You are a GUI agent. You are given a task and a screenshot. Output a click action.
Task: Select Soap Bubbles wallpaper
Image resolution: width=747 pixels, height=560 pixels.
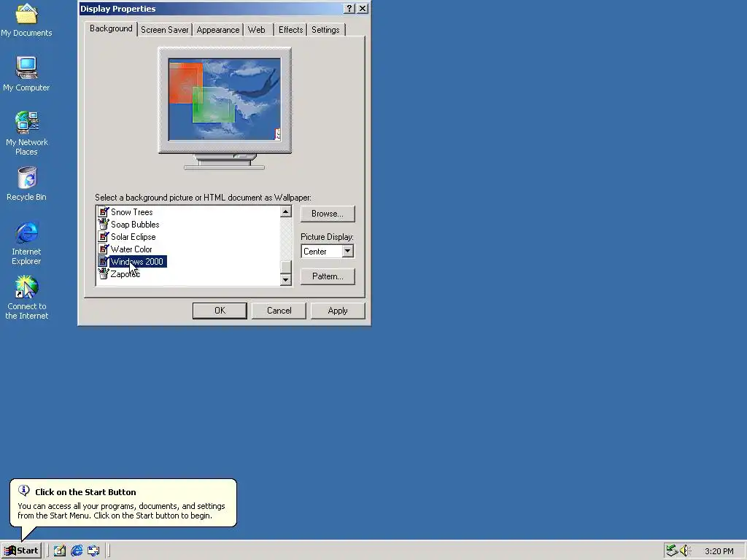pos(135,225)
